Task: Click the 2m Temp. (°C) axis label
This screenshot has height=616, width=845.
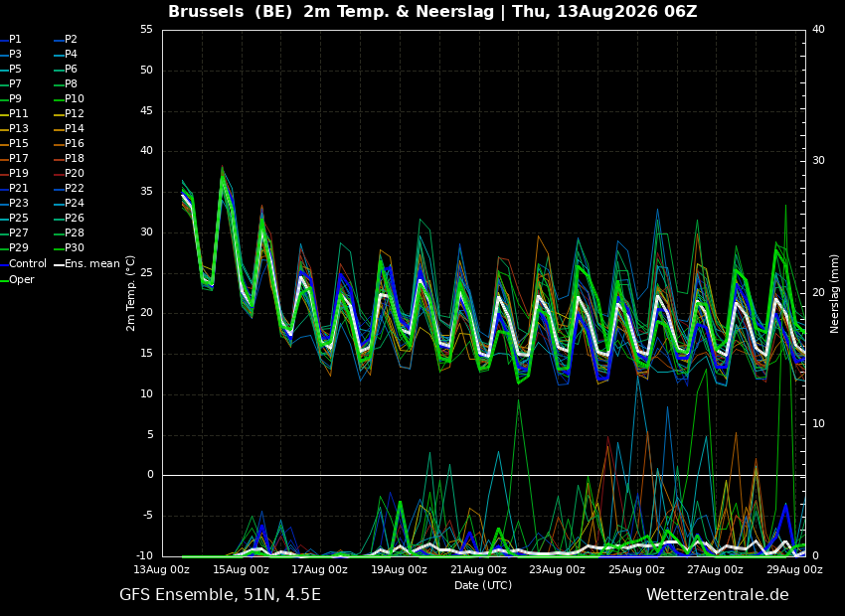Action: [131, 293]
